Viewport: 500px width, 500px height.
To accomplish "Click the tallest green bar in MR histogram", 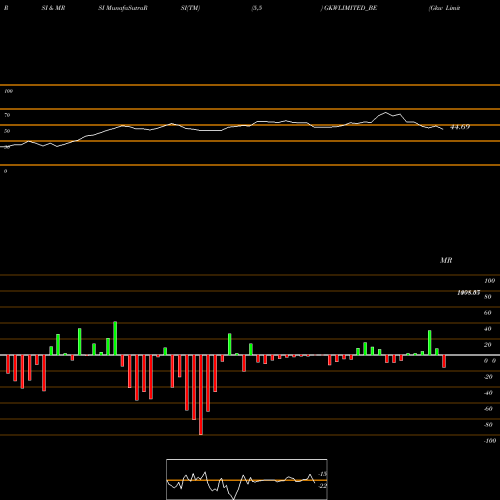I will [115, 338].
